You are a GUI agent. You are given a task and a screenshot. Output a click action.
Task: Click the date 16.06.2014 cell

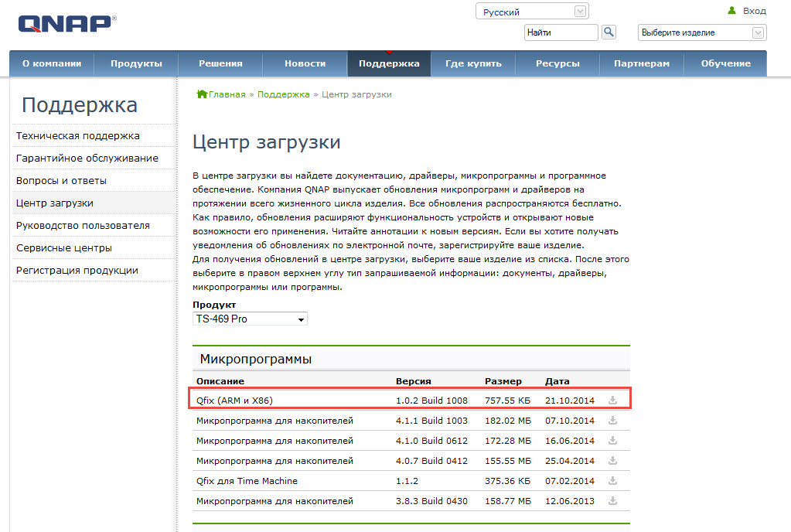point(570,441)
